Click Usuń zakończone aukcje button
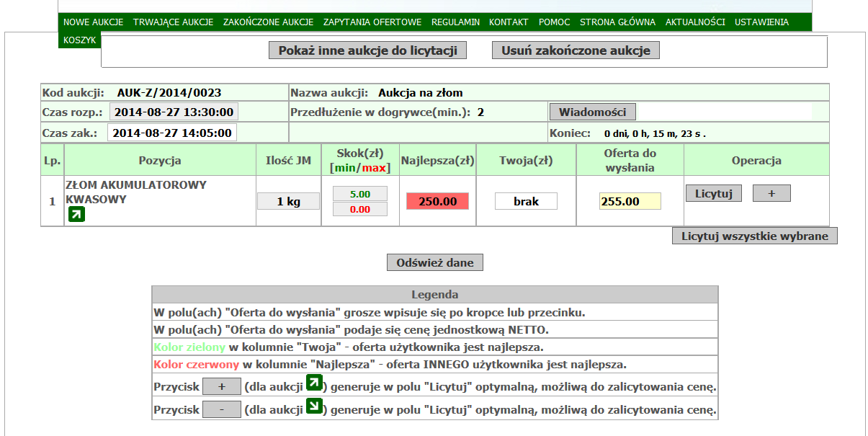Viewport: 868px width, 436px height. (x=576, y=50)
